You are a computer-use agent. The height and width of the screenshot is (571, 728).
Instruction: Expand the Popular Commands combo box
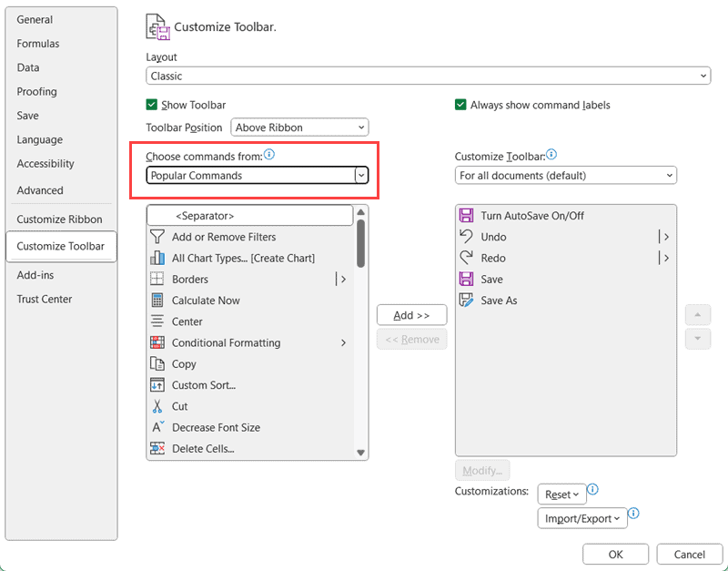pos(361,175)
